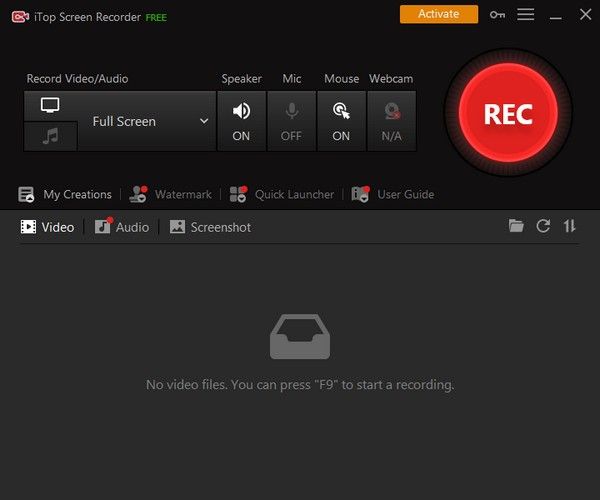Close the iTop Screen Recorder window
The width and height of the screenshot is (600, 500).
[585, 15]
